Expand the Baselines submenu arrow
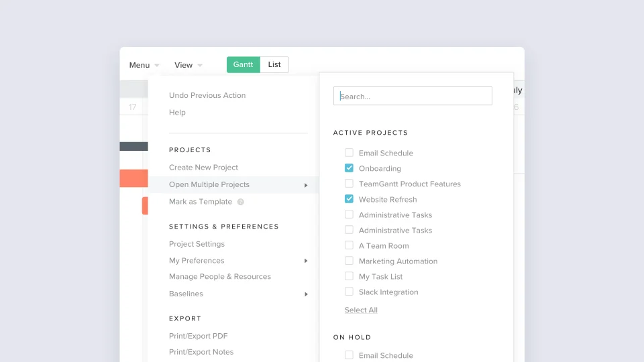 pos(306,294)
